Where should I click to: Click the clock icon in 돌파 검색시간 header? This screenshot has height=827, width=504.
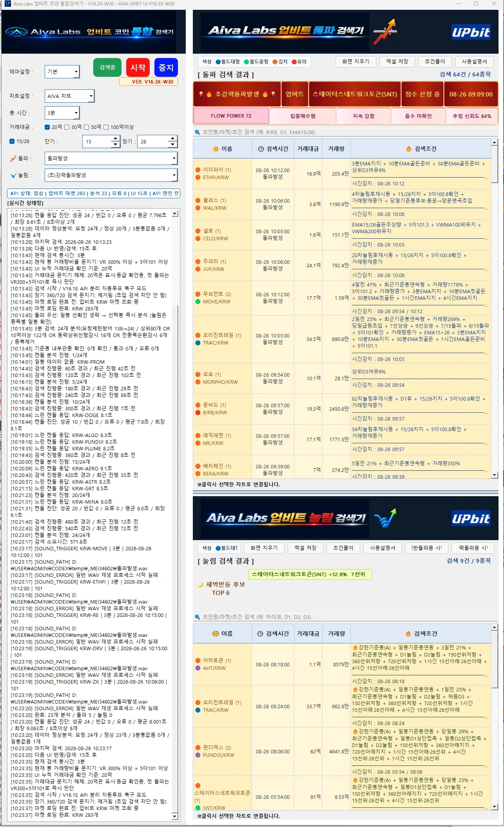point(261,149)
